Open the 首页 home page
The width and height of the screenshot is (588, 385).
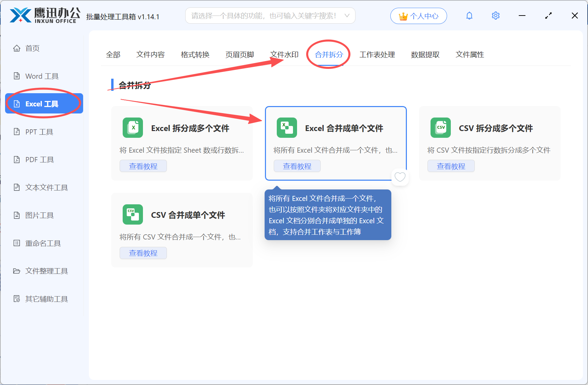click(x=32, y=48)
